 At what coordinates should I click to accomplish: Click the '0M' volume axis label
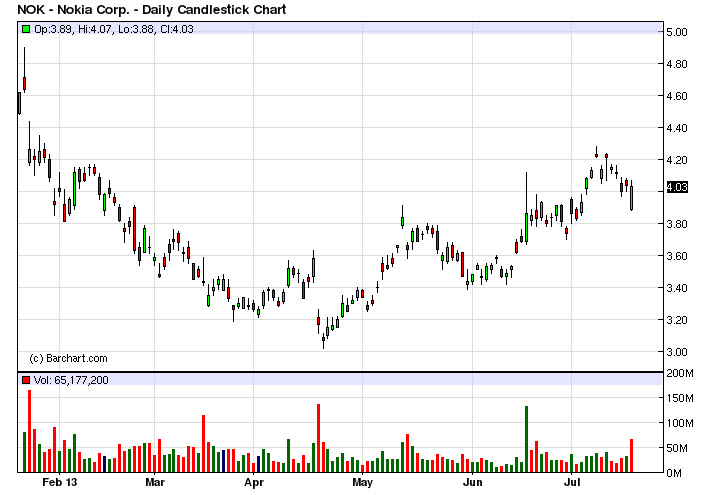[674, 473]
